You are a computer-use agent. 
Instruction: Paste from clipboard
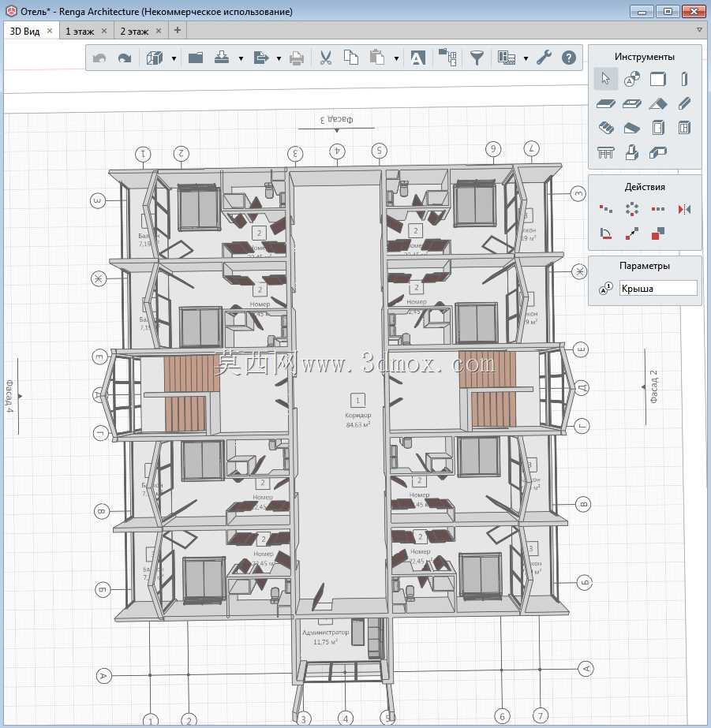click(x=377, y=58)
